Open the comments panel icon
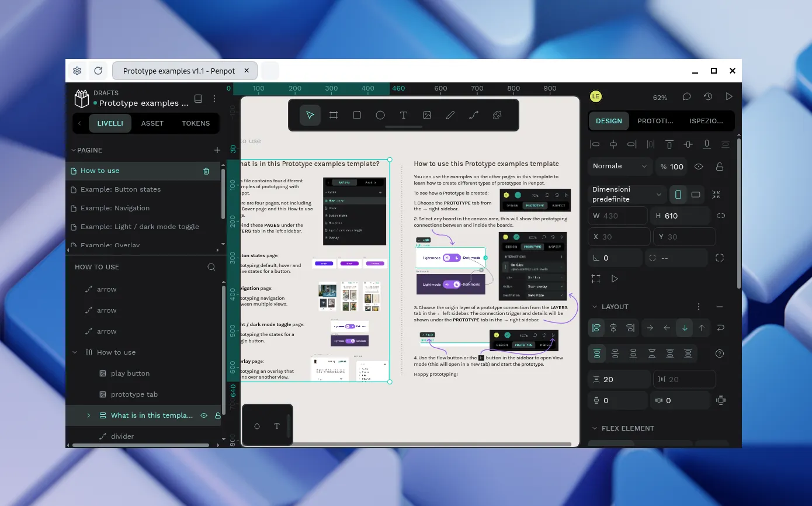Screen dimensions: 812x506 [x=687, y=96]
